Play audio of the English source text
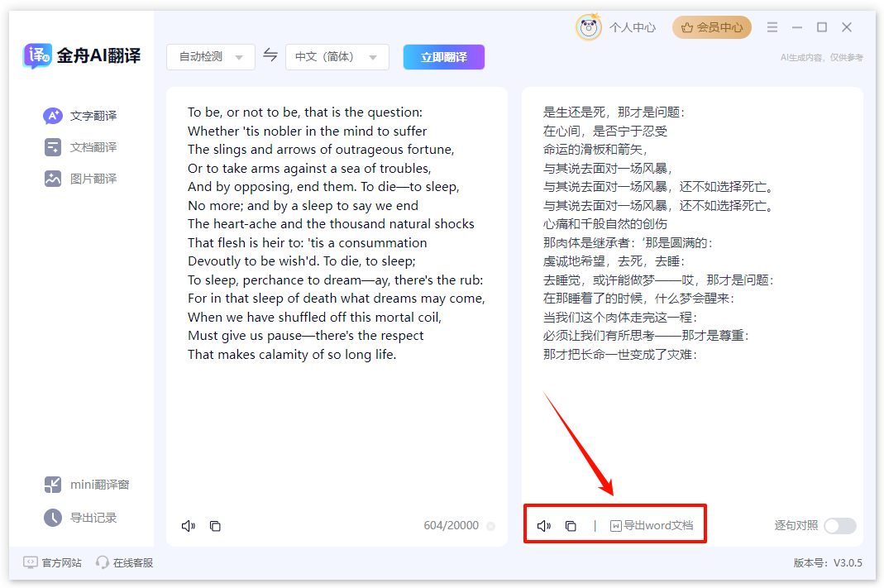884x588 pixels. [x=188, y=525]
